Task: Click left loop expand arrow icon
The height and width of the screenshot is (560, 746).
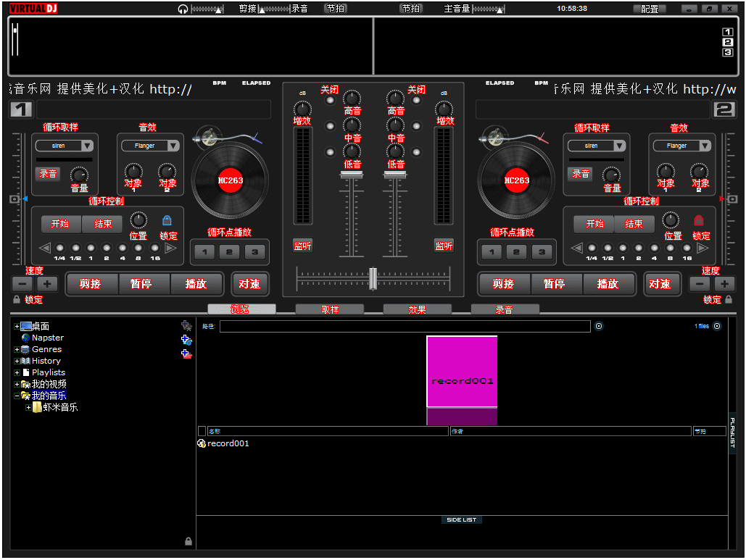Action: coord(171,248)
